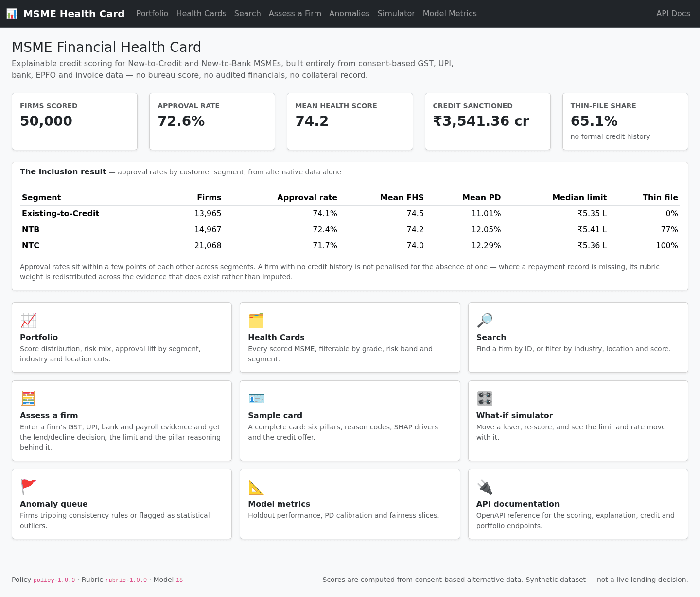Click the NTB segment row label

31,230
